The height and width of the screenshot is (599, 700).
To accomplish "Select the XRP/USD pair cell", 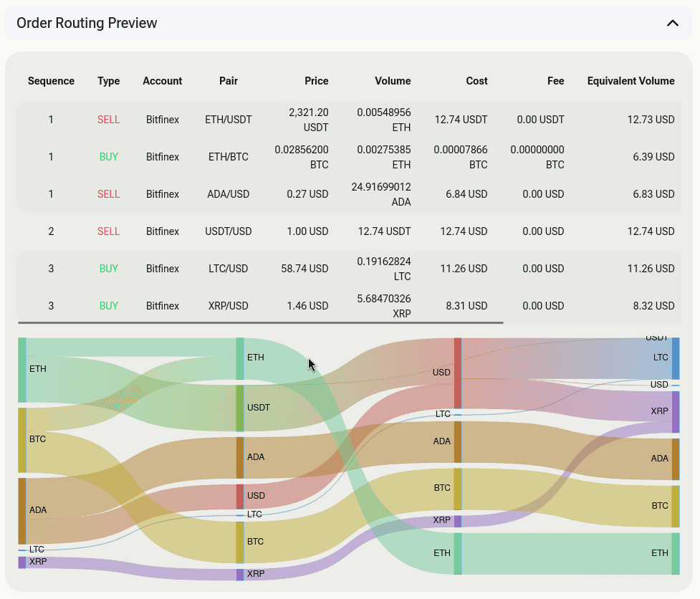I will pos(228,306).
